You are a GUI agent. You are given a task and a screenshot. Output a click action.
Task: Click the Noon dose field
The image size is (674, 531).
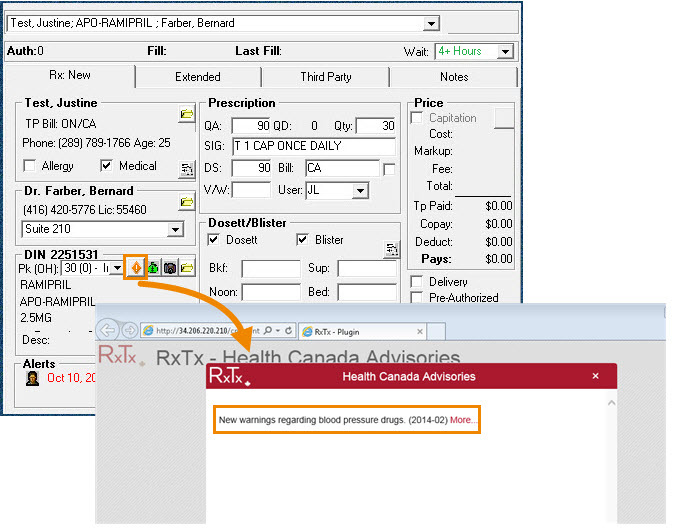pyautogui.click(x=271, y=292)
